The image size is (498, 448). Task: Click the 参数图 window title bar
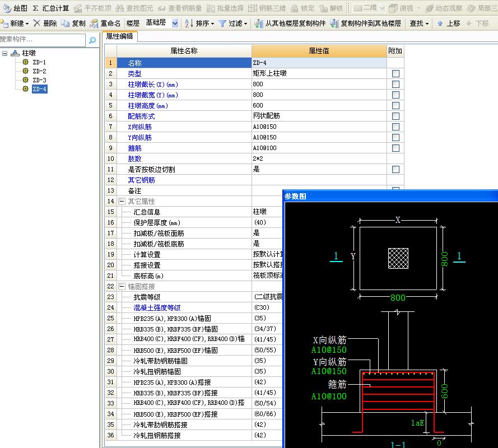(x=390, y=196)
